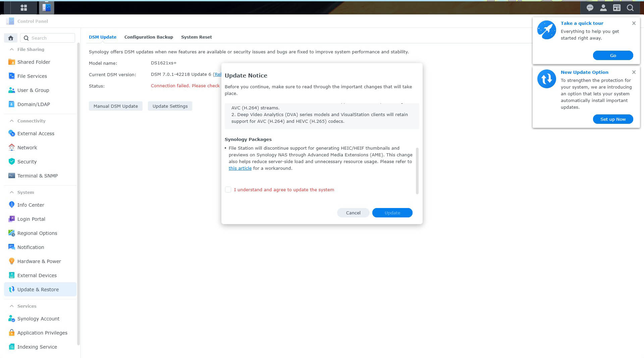Click Go on quick tour notification

point(613,55)
